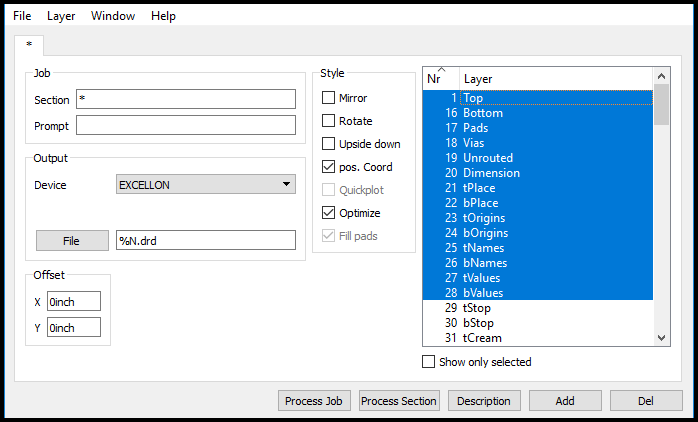The height and width of the screenshot is (422, 698).
Task: Enable the Mirror checkbox
Action: tap(329, 98)
